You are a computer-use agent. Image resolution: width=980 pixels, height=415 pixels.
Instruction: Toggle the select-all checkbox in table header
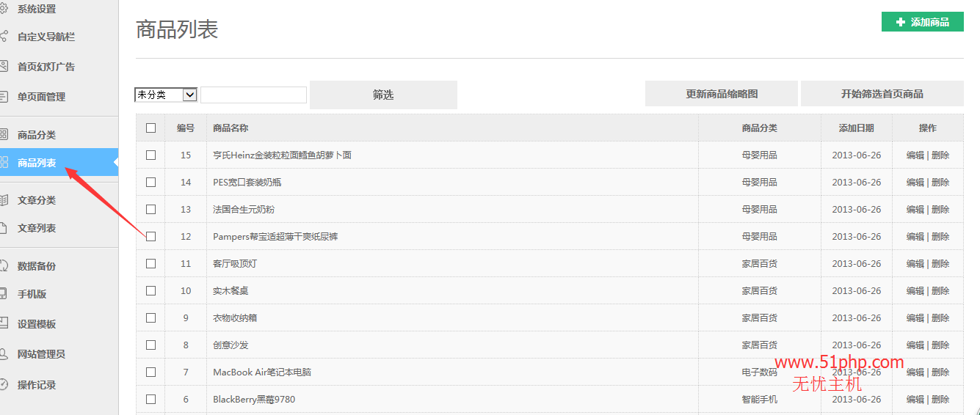(x=151, y=128)
